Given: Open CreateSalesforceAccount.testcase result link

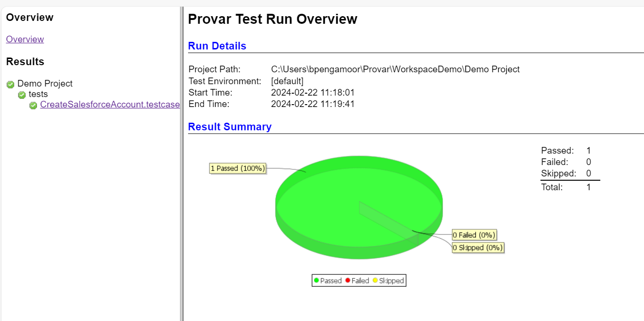Looking at the screenshot, I should coord(110,105).
